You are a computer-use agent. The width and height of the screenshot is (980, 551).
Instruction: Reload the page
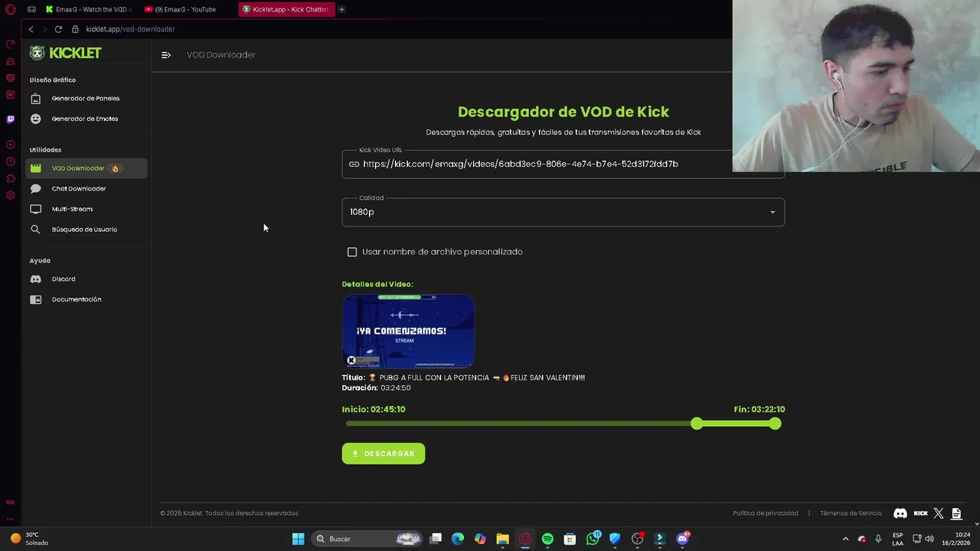click(58, 29)
